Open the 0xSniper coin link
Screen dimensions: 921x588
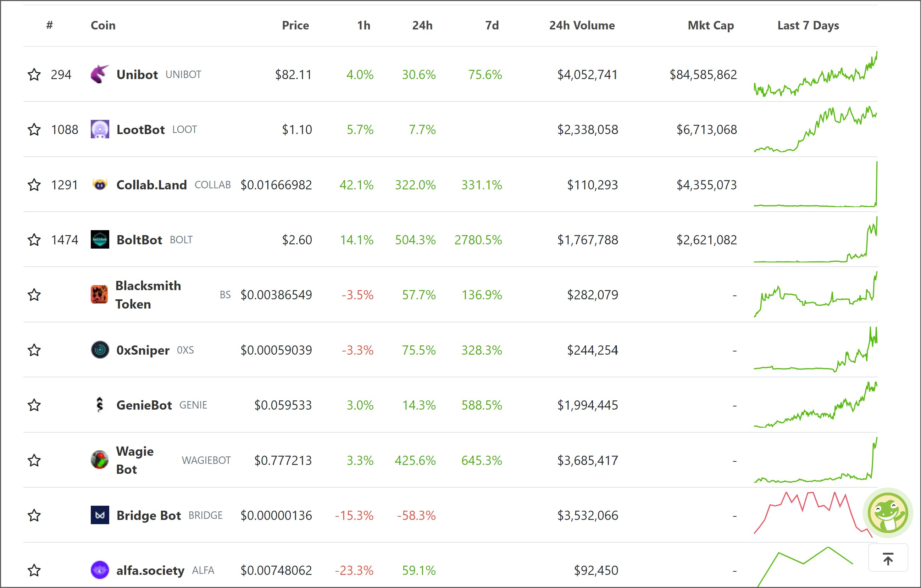pyautogui.click(x=143, y=350)
